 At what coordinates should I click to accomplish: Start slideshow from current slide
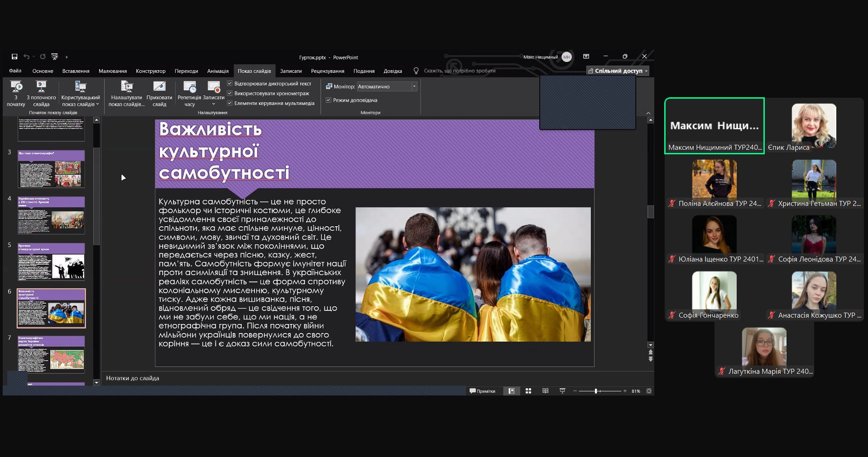click(x=41, y=87)
